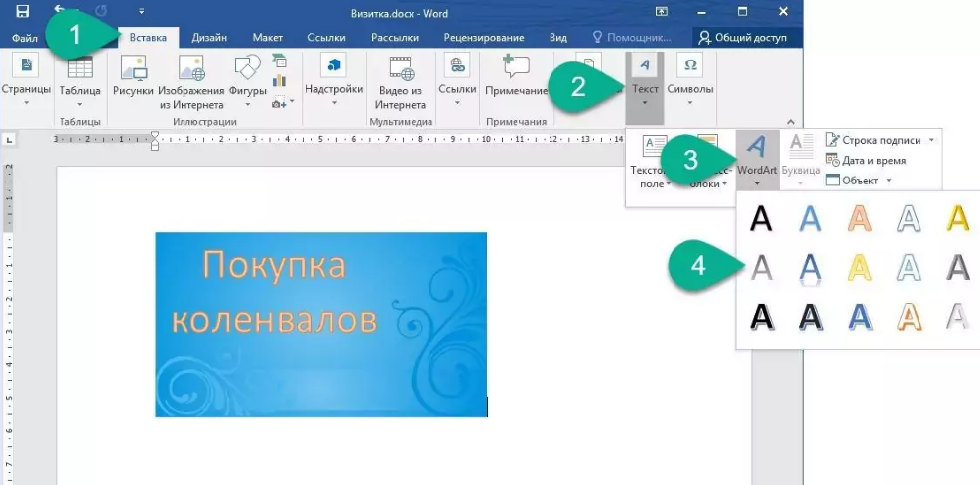Click Строка подписи option
The height and width of the screenshot is (485, 980).
pos(873,140)
